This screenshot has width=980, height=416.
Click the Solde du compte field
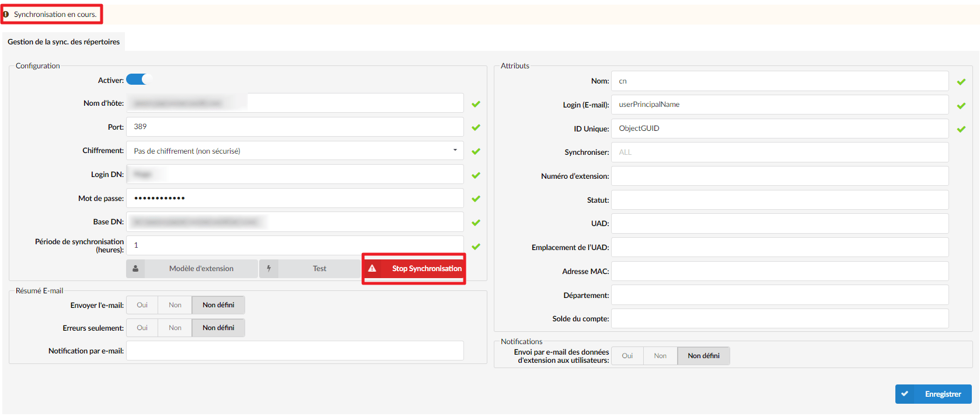(780, 318)
